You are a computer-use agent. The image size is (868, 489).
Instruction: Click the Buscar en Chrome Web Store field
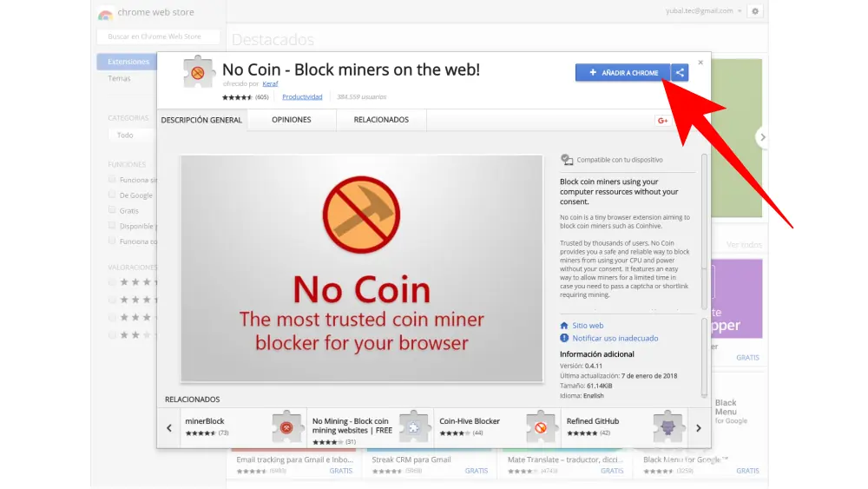click(x=158, y=36)
